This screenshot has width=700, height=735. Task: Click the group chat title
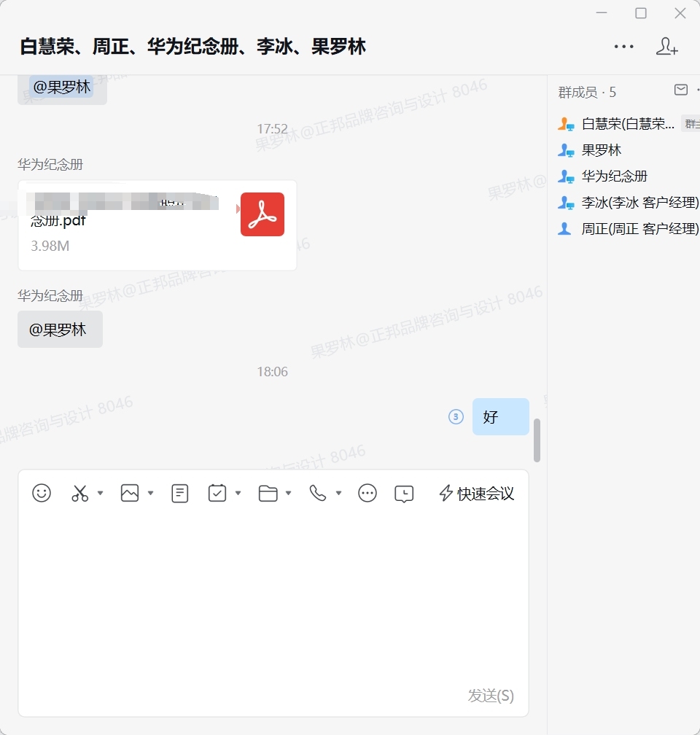pyautogui.click(x=192, y=47)
